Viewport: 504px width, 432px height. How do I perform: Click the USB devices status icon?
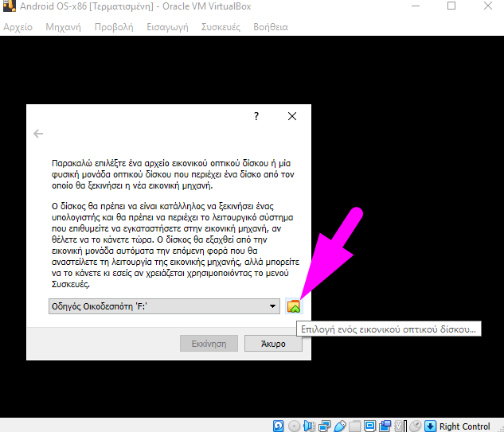point(340,426)
